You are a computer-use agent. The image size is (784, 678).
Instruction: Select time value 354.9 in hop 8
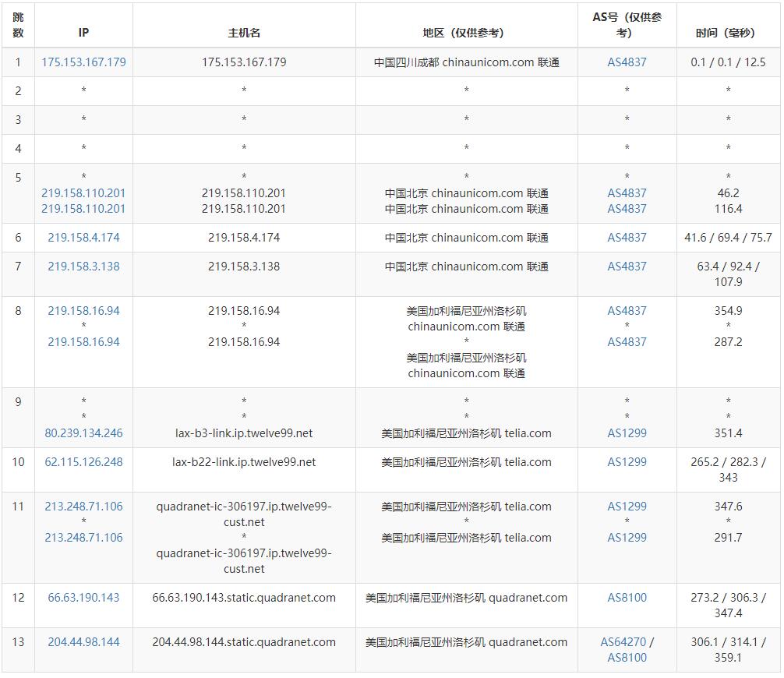click(728, 310)
